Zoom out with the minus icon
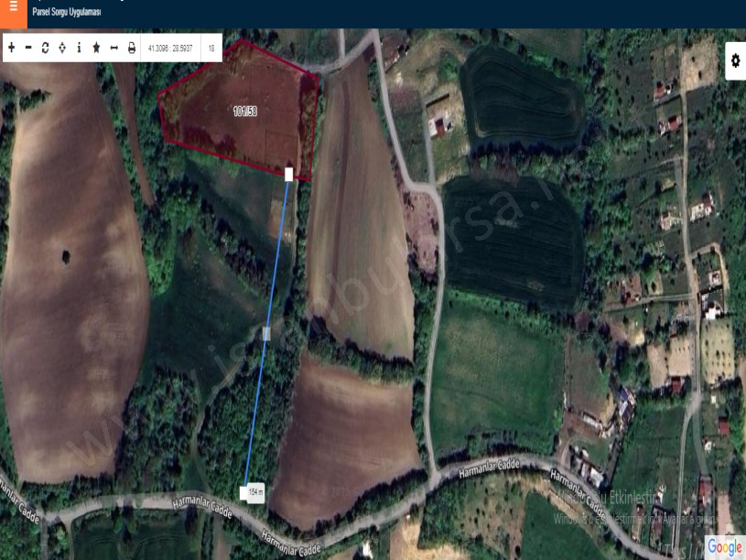This screenshot has height=560, width=746. click(x=28, y=48)
